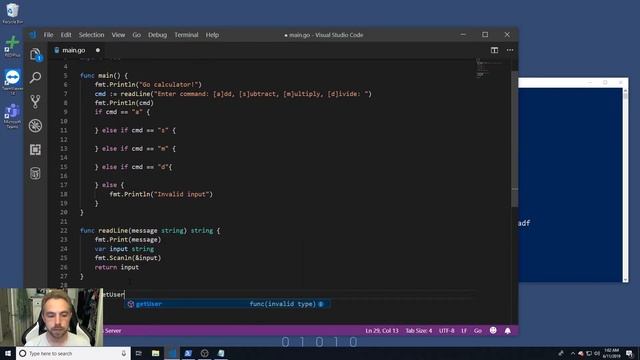640x360 pixels.
Task: Click the "adf" text in console window
Action: point(524,223)
